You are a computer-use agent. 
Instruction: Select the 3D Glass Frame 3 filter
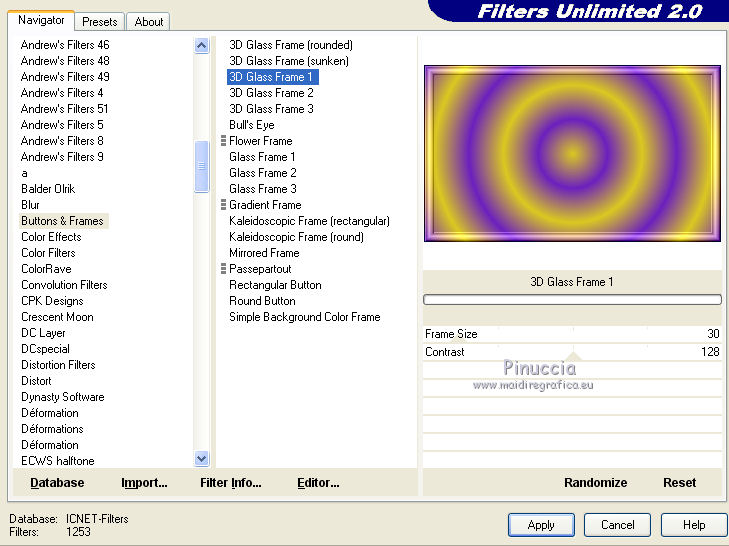coord(272,109)
